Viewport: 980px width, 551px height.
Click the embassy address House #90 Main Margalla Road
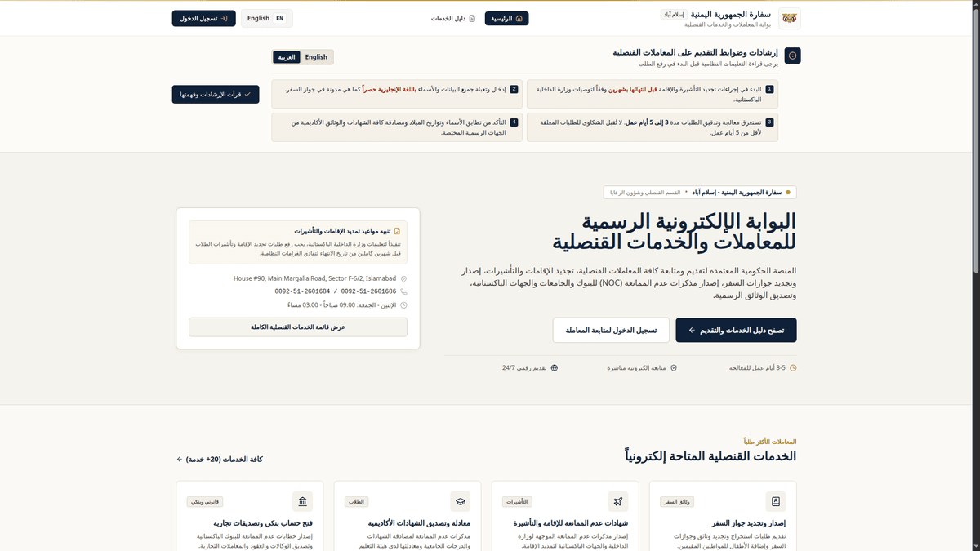pos(314,278)
